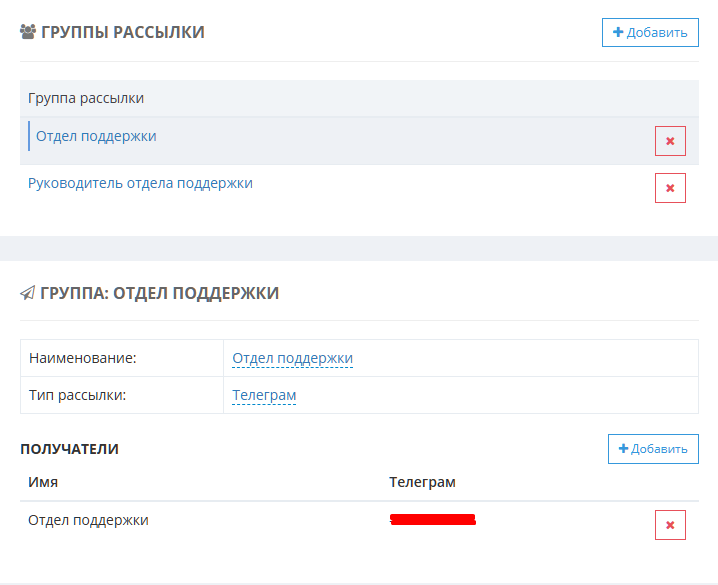Add a new mailing group with Добавить

pyautogui.click(x=650, y=32)
